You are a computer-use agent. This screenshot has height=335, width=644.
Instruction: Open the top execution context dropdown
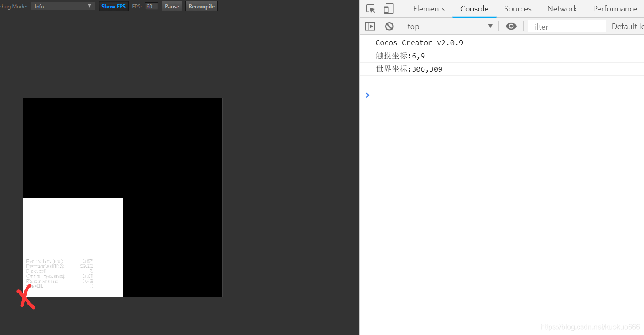[450, 27]
